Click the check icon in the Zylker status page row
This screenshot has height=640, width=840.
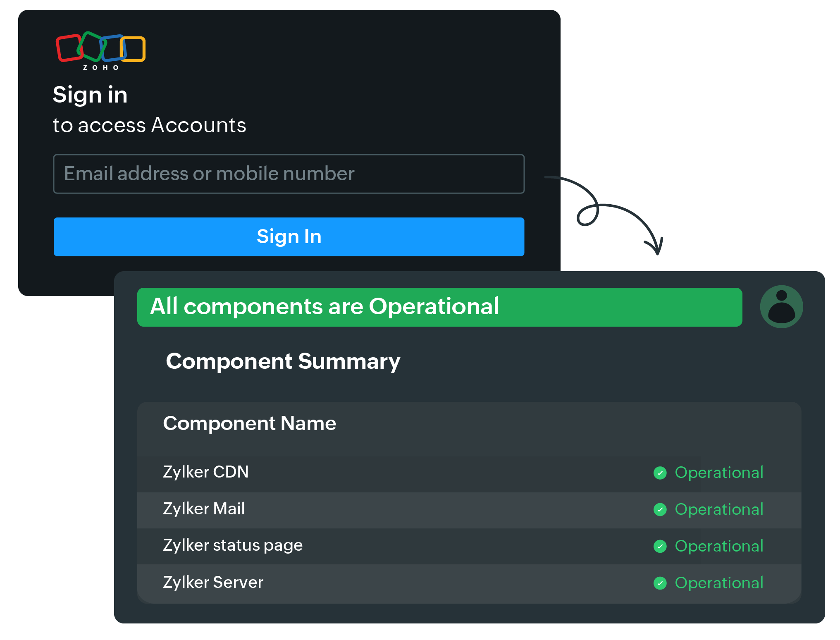pyautogui.click(x=660, y=546)
